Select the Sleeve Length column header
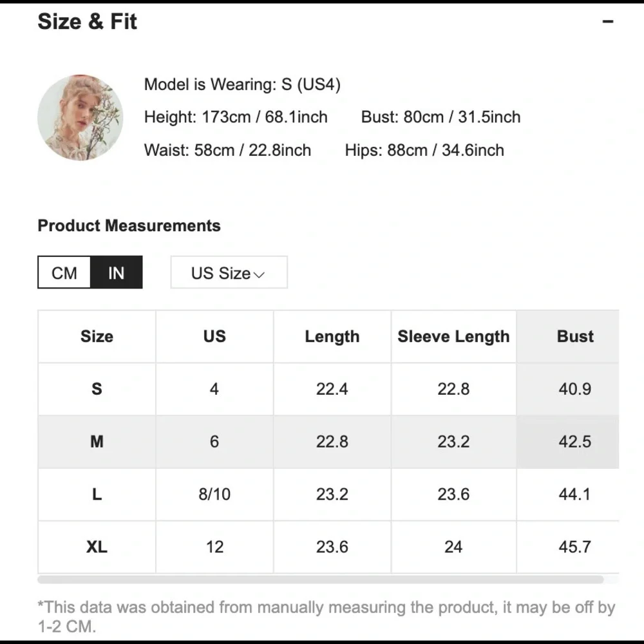Screen dimensions: 644x644 453,337
